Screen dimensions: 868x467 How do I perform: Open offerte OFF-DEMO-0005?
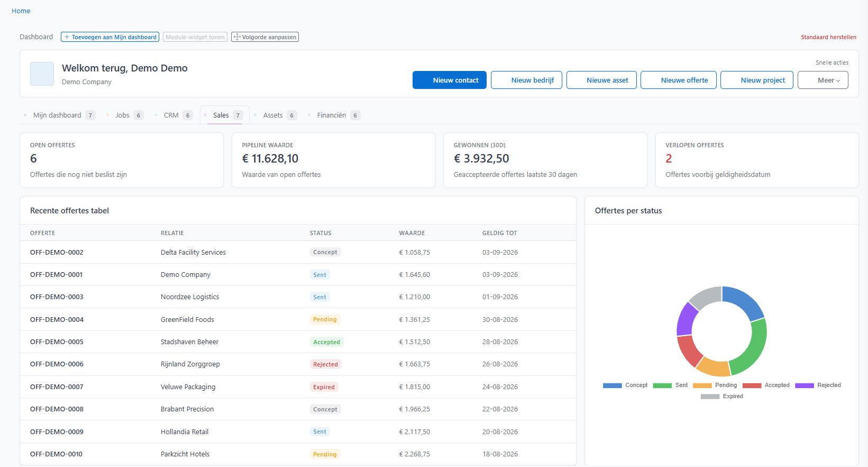coord(57,342)
